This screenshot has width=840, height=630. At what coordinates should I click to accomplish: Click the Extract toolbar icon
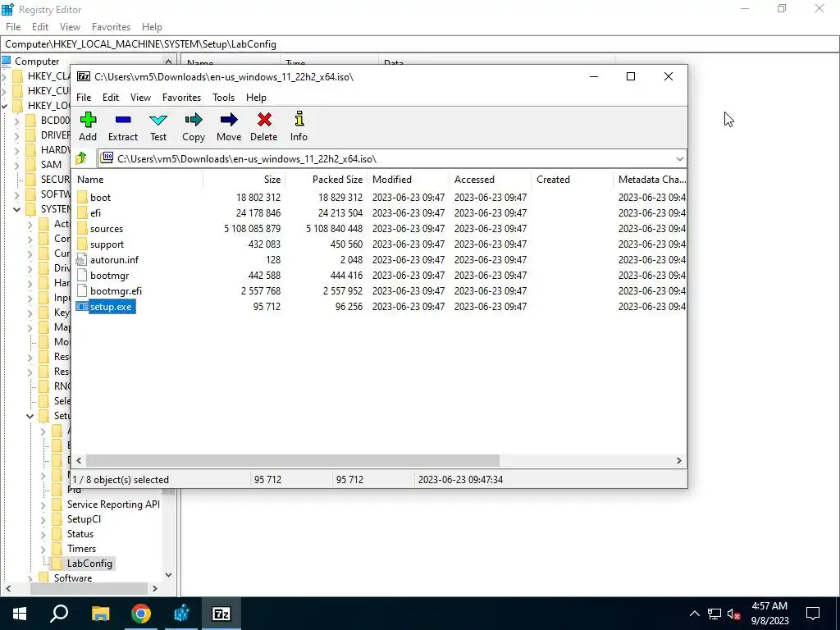[x=123, y=126]
